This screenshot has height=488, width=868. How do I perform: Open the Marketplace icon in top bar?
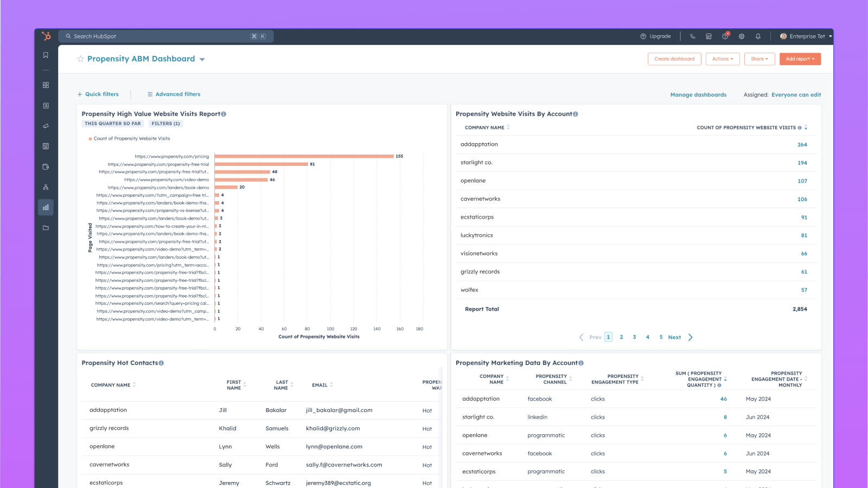[x=709, y=36]
